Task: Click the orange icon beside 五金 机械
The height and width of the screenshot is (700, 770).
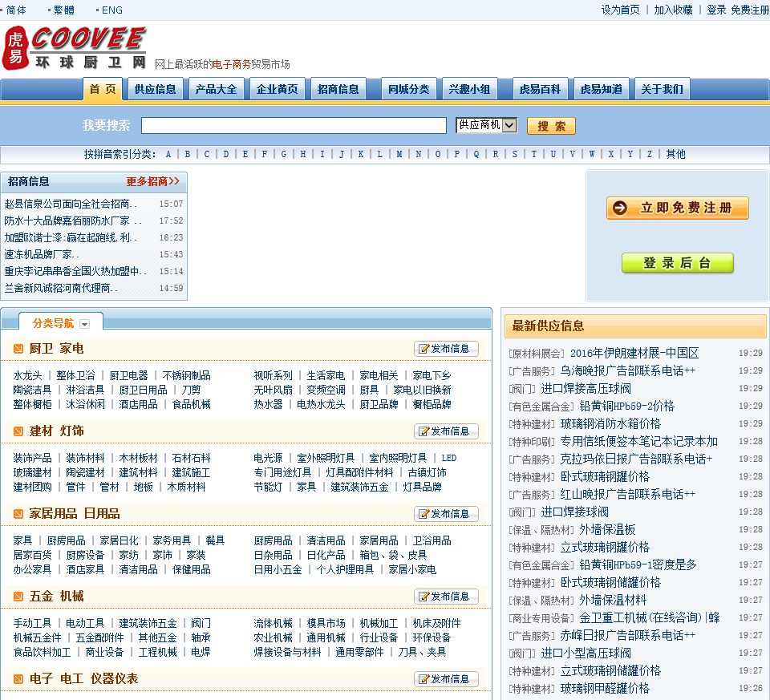Action: click(18, 597)
